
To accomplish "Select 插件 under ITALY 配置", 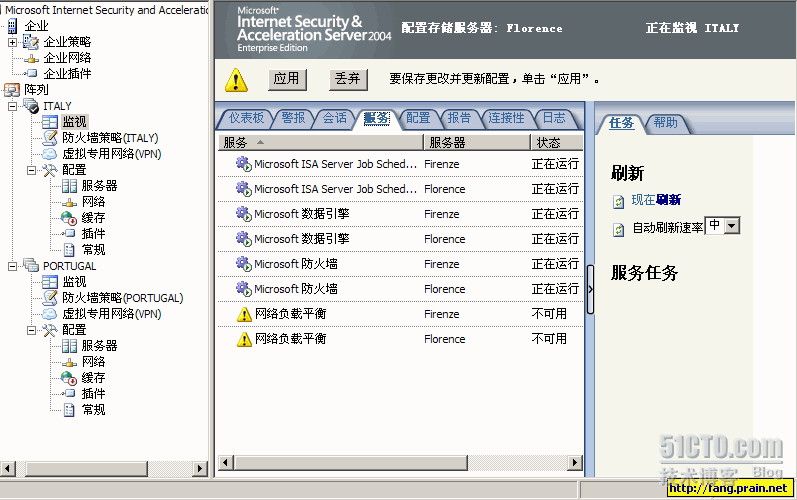I will pyautogui.click(x=94, y=234).
